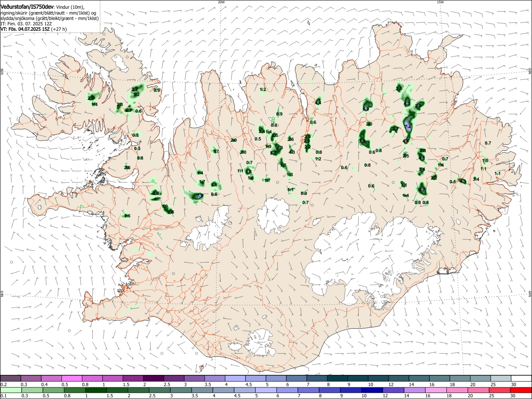Screen dimensions: 532x399
Task: Click the valid time line 'VT: Fös. 04.07.2025 15Z'
Action: coord(25,29)
